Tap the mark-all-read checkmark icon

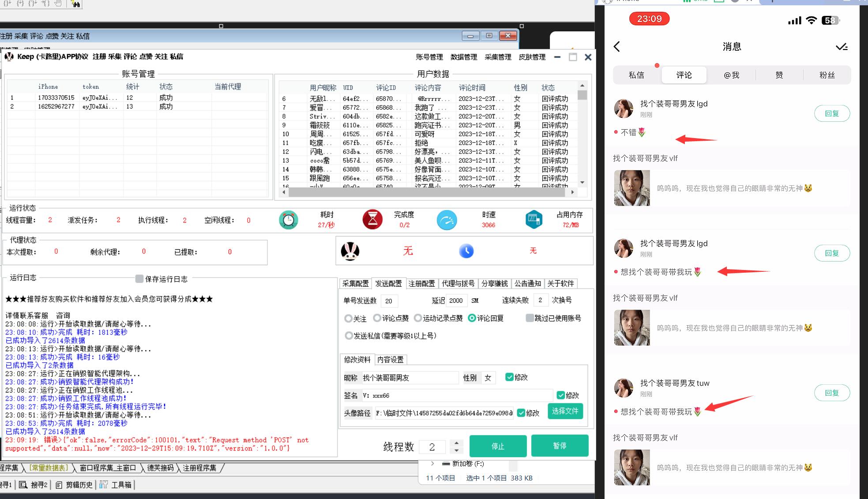click(x=842, y=47)
